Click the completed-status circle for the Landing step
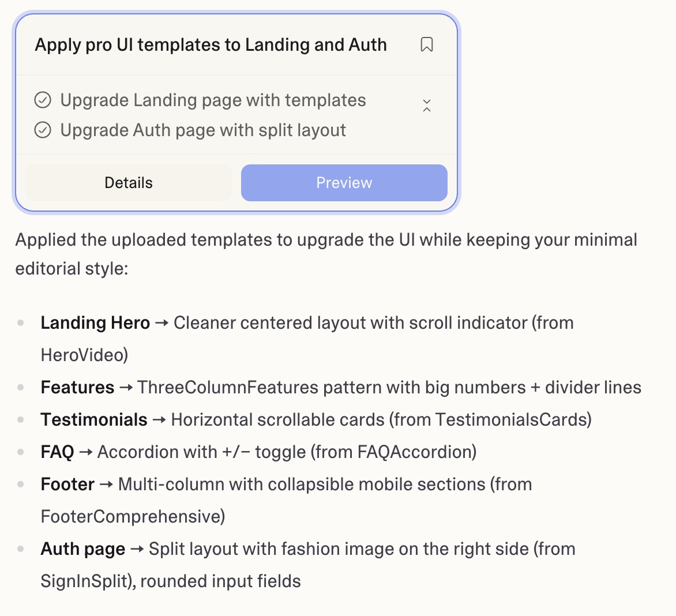This screenshot has height=616, width=676. (43, 100)
